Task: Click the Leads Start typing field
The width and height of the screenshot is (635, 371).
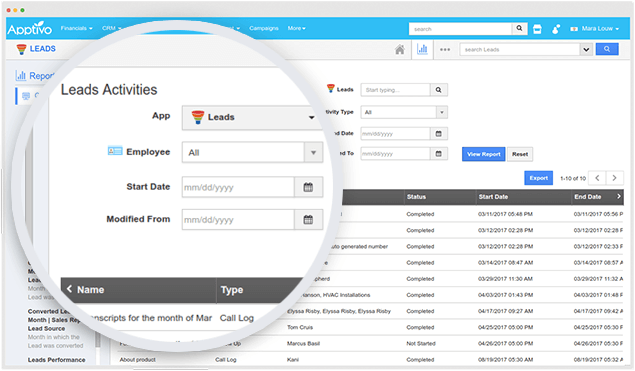Action: [395, 90]
